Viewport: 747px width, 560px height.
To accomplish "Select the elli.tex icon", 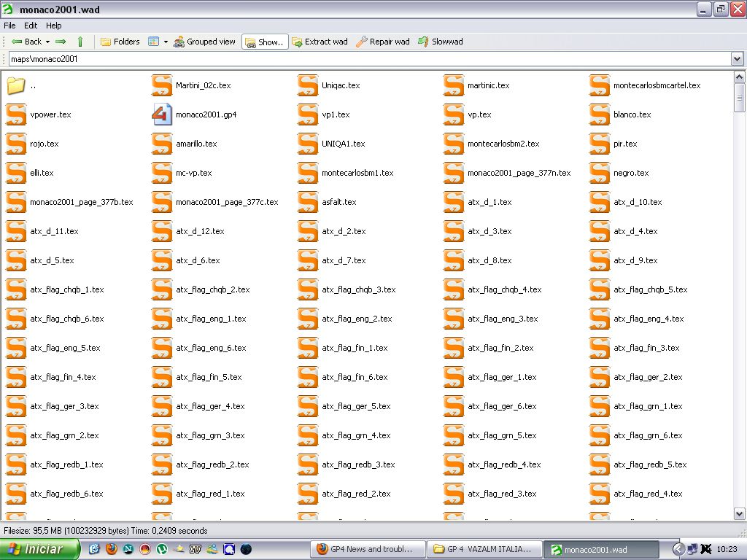I will pos(16,173).
